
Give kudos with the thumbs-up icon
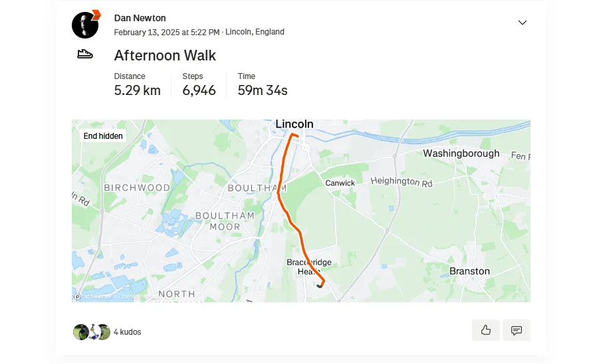pos(486,330)
